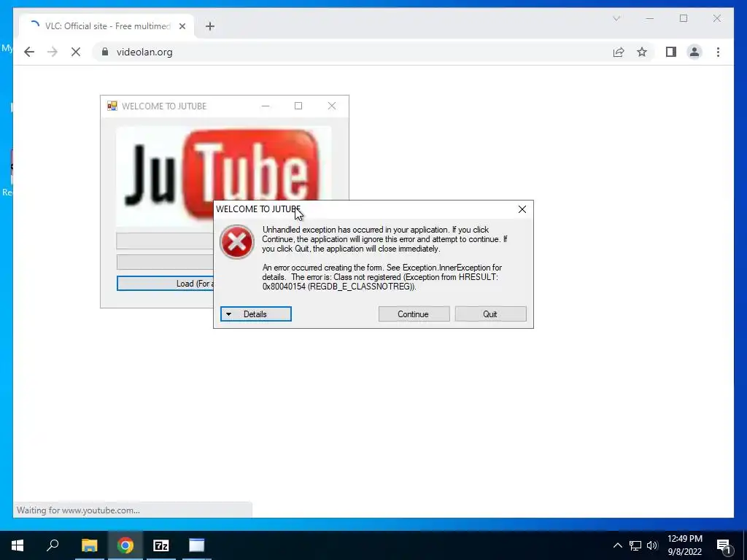Show hidden system tray icons

(617, 545)
